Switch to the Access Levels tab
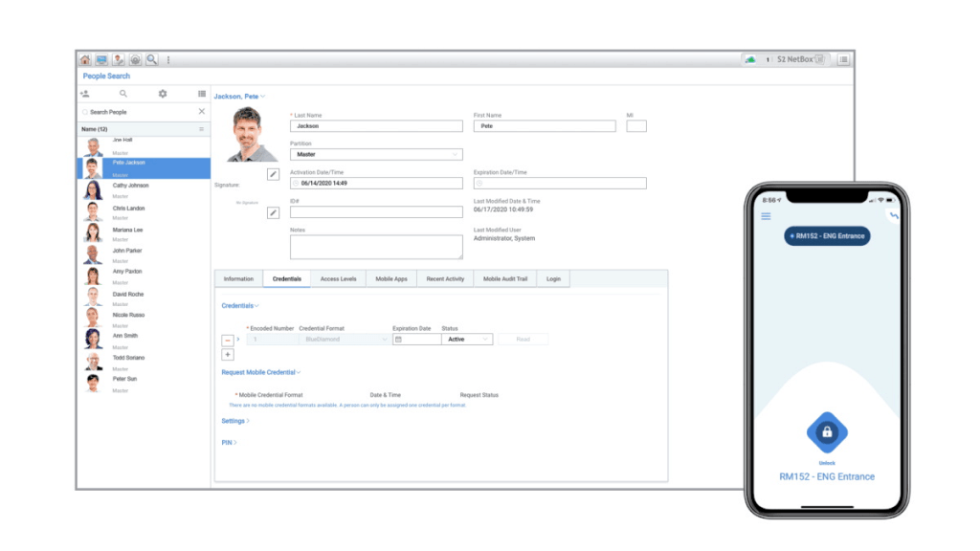 coord(338,279)
